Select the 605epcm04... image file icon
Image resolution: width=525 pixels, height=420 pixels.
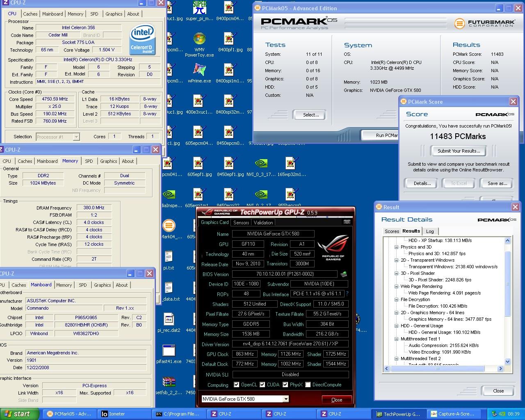[199, 136]
